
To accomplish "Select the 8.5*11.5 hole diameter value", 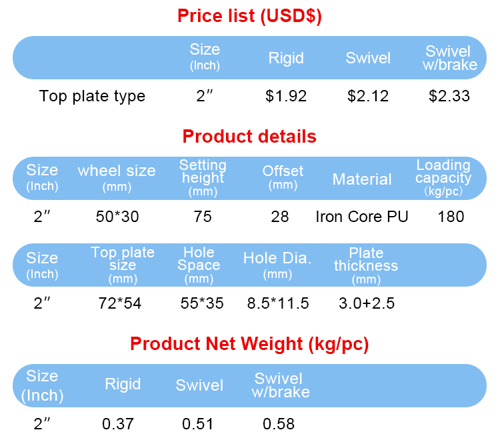I will 278,303.
